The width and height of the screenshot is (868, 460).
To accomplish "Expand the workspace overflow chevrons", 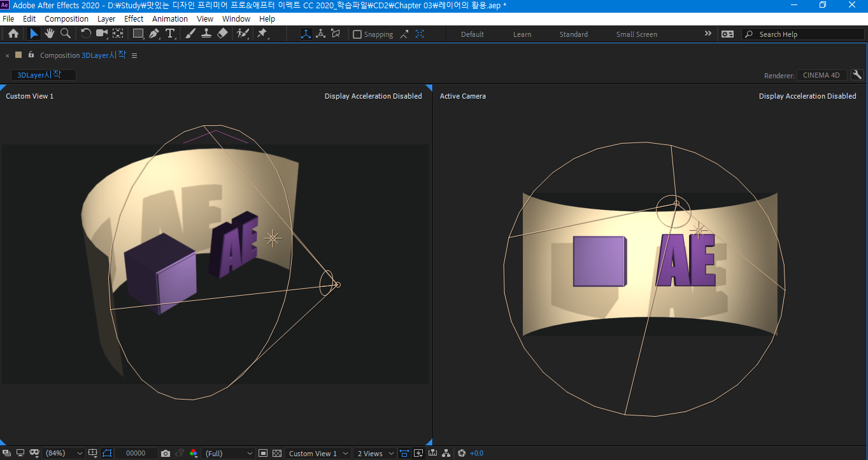I will click(708, 34).
